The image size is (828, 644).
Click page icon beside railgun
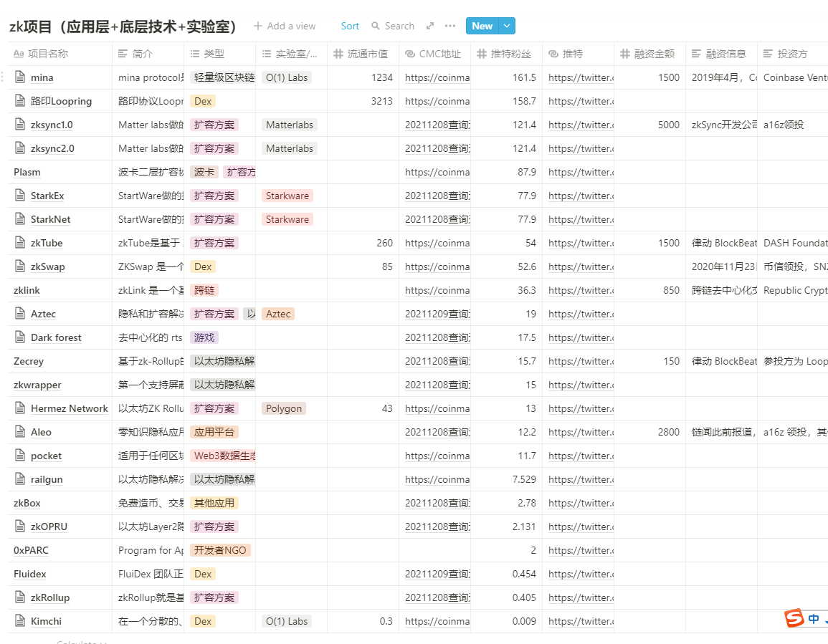[x=20, y=479]
